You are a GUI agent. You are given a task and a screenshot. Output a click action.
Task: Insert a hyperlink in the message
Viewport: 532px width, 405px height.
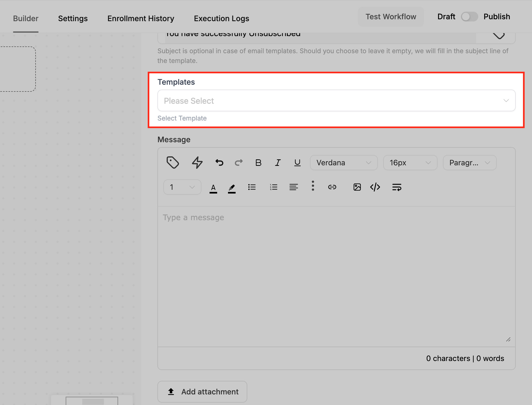coord(332,187)
